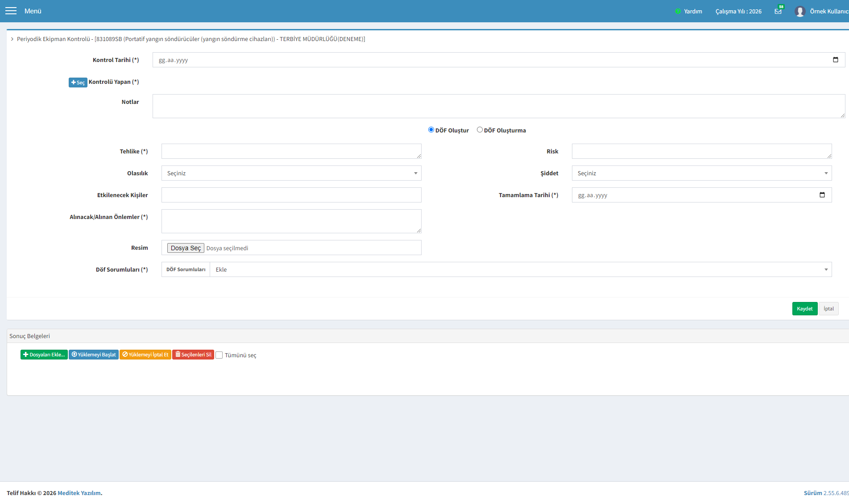Select the DÖF Oluşturma radio button
The image size is (849, 504).
(480, 130)
